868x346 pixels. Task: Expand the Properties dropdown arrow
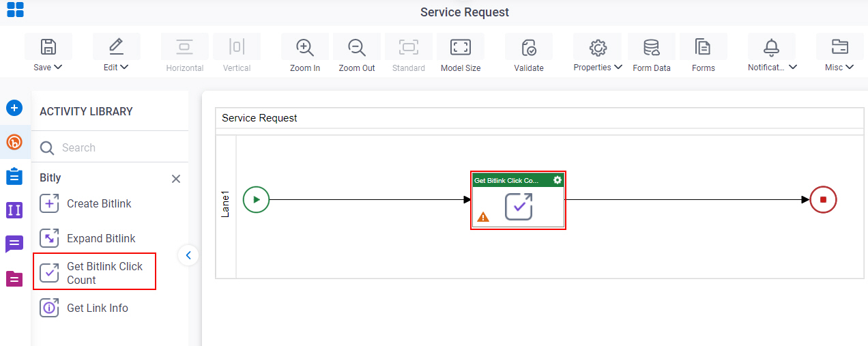tap(618, 67)
